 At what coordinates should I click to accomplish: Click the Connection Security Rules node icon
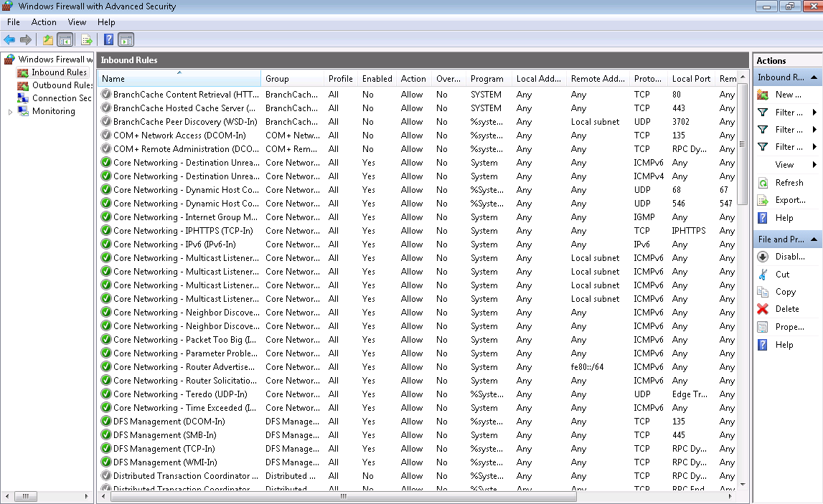23,98
